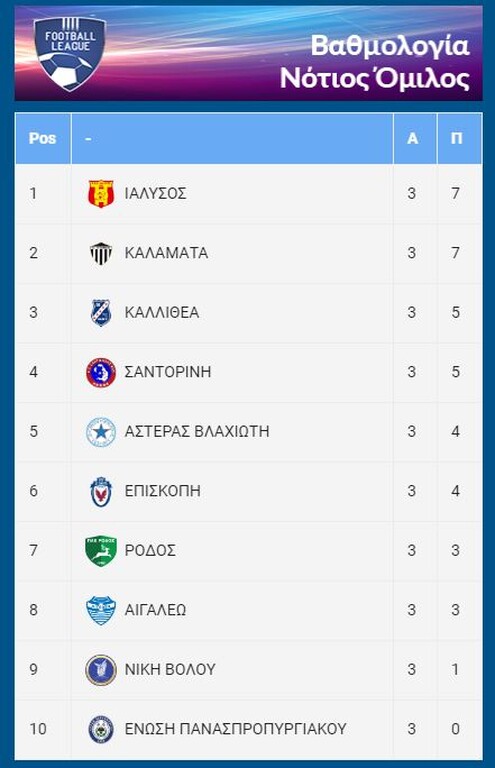The image size is (495, 768).
Task: Sort by the Π points header
Action: (456, 139)
